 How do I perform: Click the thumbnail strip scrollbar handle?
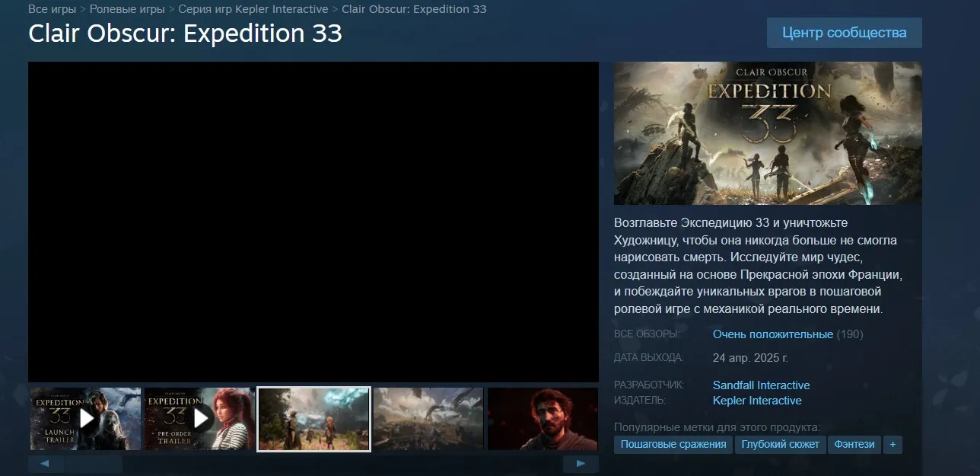(x=94, y=463)
